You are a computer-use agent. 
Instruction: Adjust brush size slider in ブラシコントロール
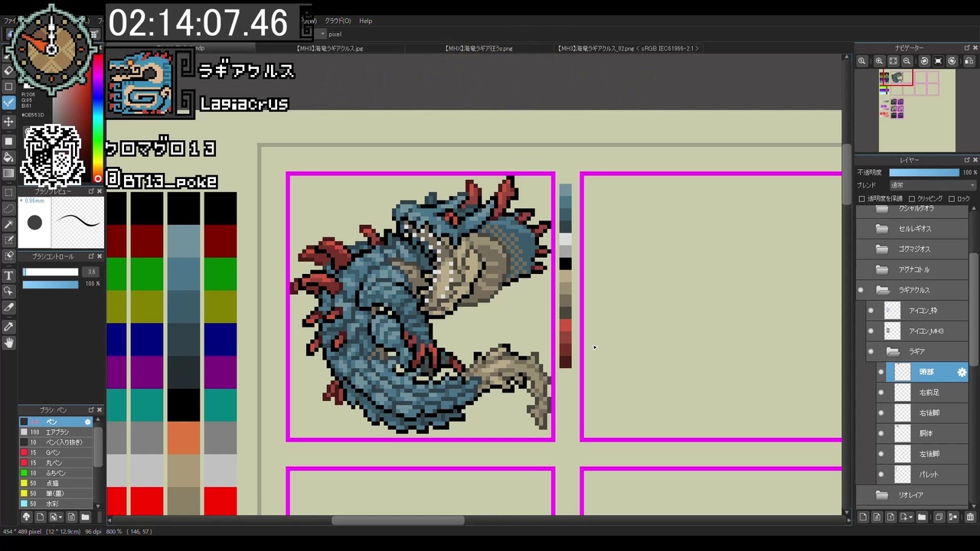51,272
